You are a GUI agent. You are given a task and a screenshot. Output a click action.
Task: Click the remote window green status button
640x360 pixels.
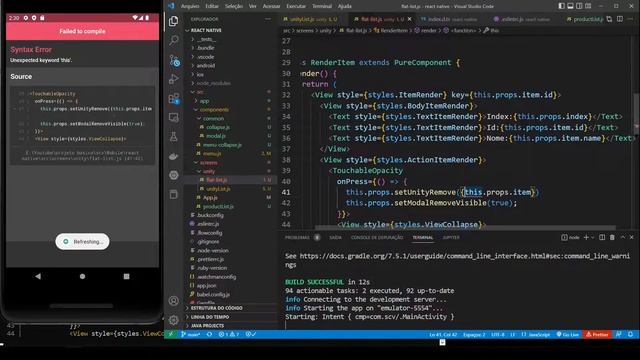pyautogui.click(x=171, y=334)
